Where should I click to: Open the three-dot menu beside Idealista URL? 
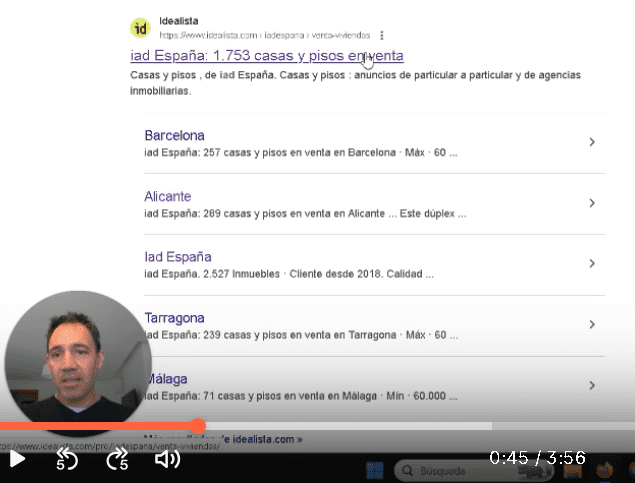coord(381,35)
